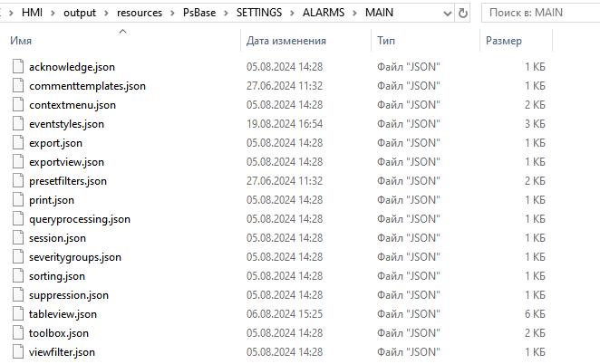The width and height of the screenshot is (600, 364).
Task: Select the presetfilters.json file icon
Action: tap(18, 181)
